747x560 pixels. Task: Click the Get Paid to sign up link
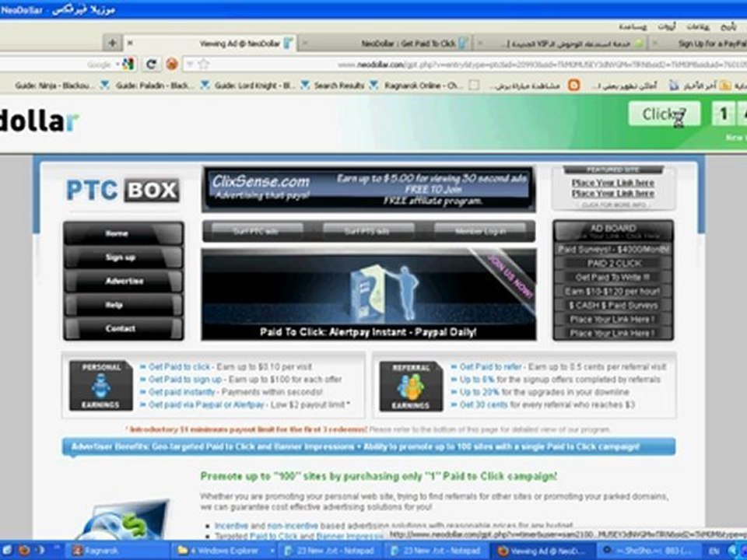click(x=185, y=380)
